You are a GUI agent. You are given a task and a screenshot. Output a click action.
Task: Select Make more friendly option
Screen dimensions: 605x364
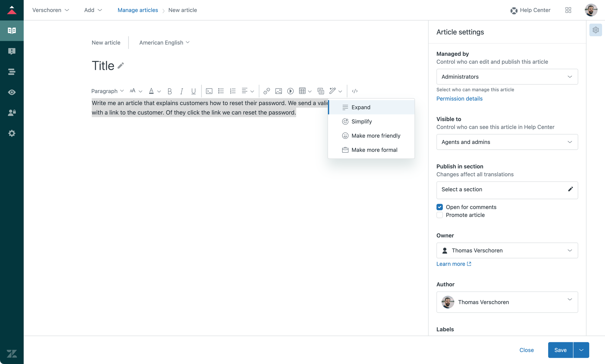(376, 136)
